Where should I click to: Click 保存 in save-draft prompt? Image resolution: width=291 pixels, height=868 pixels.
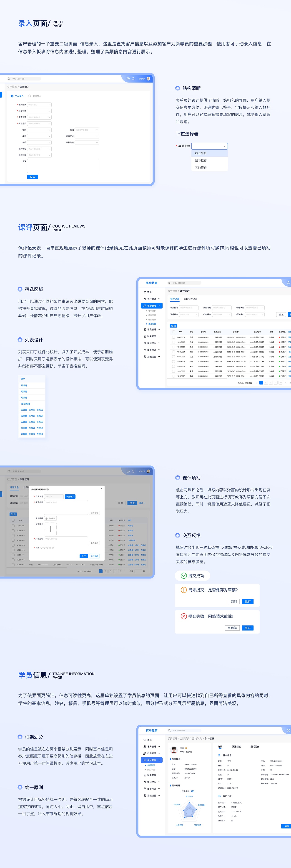pyautogui.click(x=248, y=601)
